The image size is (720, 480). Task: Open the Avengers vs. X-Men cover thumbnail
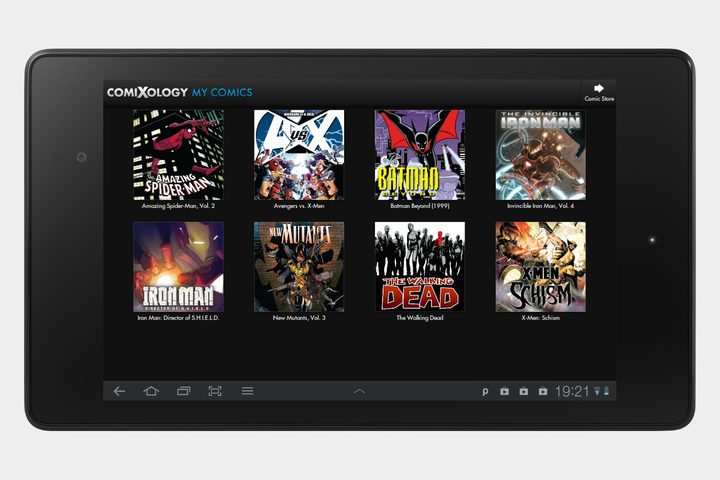tap(299, 154)
